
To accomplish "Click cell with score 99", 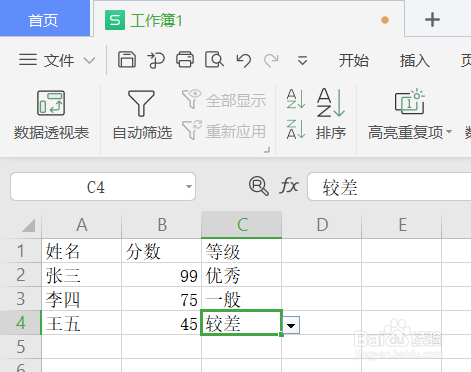I will (162, 275).
